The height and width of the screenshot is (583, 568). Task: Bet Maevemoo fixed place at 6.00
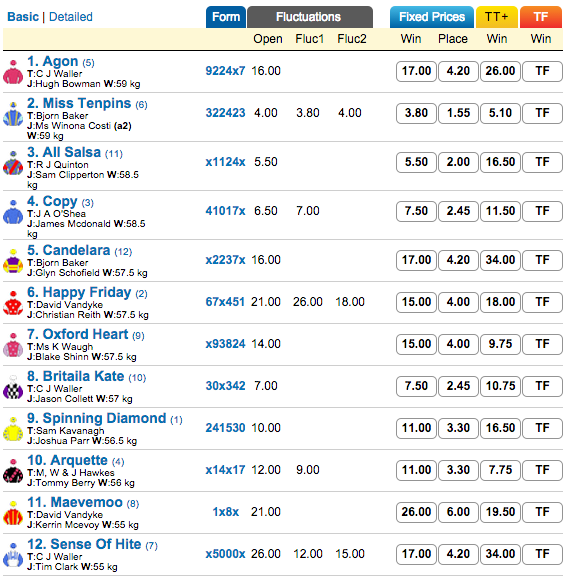click(x=458, y=512)
